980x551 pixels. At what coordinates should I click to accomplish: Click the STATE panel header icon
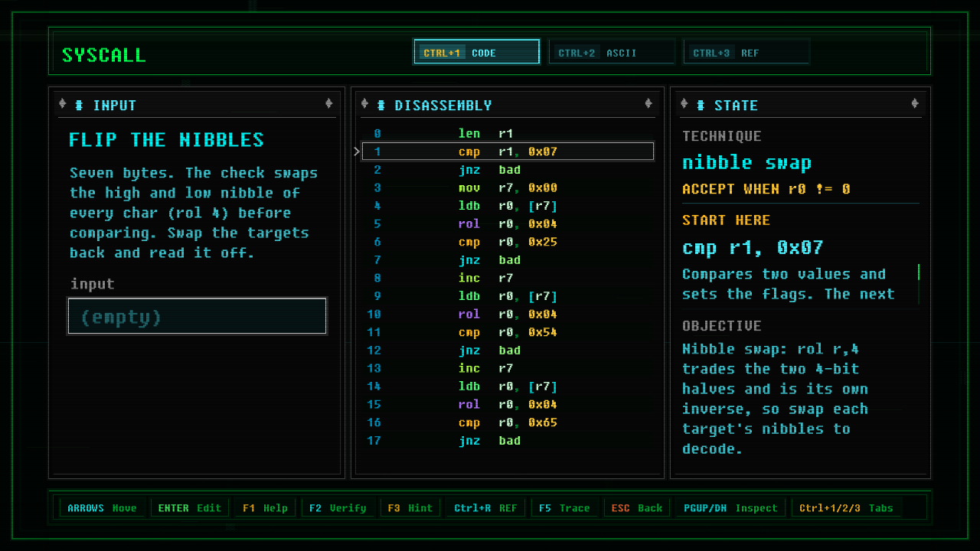[701, 105]
